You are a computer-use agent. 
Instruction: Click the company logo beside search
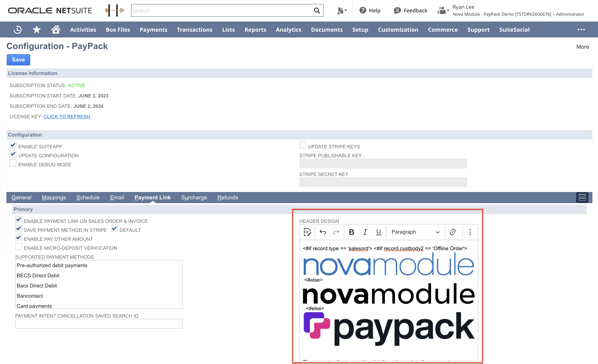114,10
